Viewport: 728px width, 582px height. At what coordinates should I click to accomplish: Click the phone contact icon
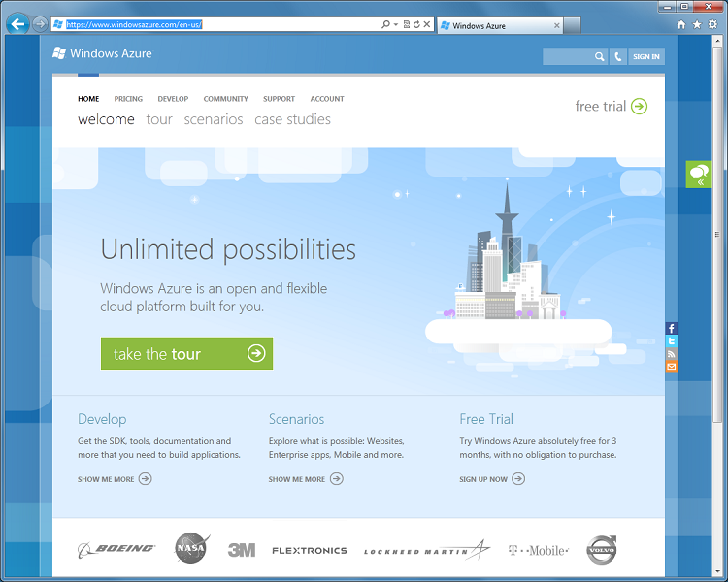tap(618, 56)
